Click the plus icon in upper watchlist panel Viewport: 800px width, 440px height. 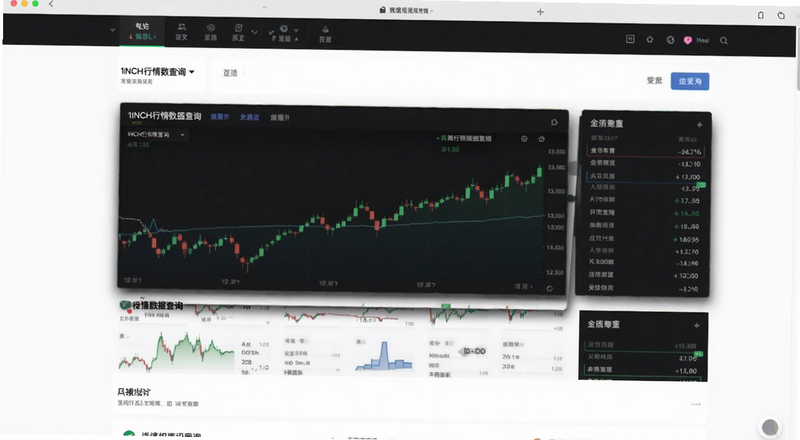(x=699, y=125)
